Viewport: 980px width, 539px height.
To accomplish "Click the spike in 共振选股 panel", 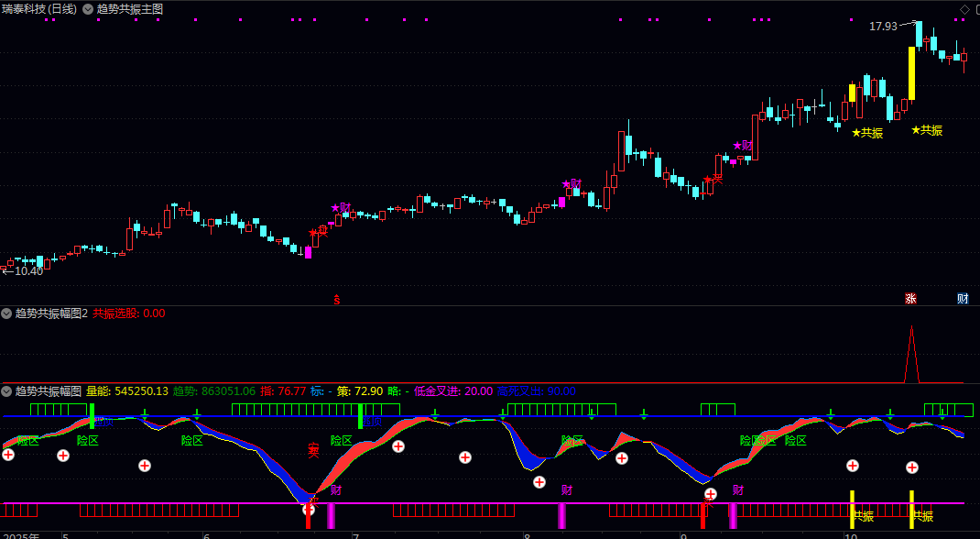I will (912, 354).
